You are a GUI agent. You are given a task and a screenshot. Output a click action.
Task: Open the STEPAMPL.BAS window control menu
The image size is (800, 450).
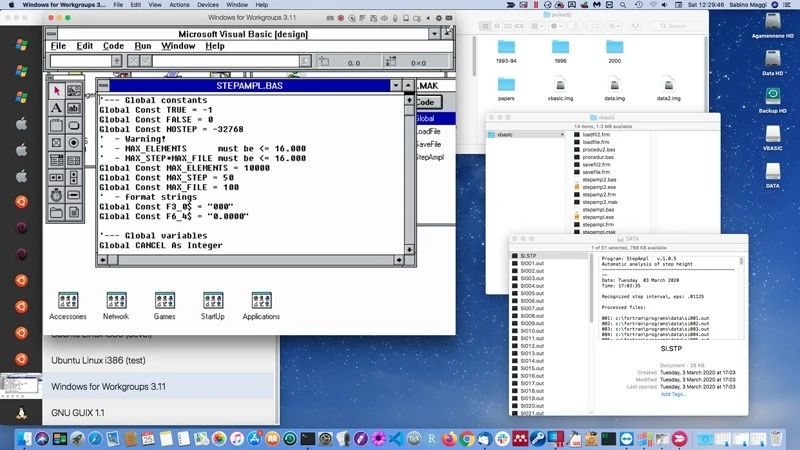tap(103, 86)
